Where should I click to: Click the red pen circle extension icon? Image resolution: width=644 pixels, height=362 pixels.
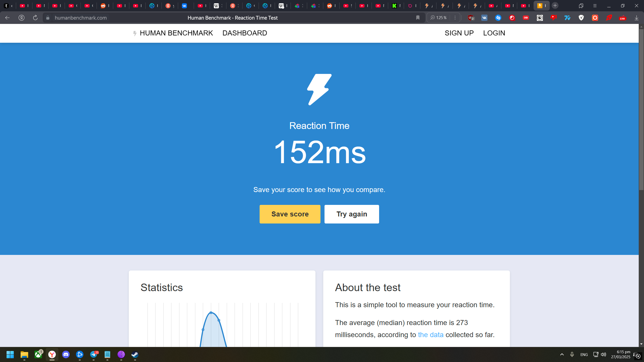pyautogui.click(x=512, y=18)
